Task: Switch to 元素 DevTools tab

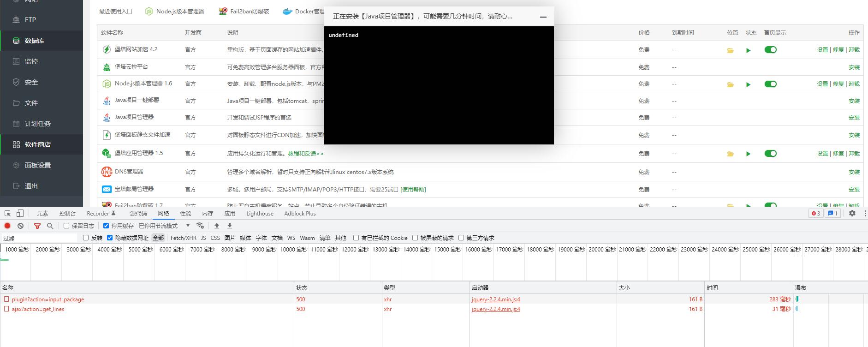Action: click(42, 214)
